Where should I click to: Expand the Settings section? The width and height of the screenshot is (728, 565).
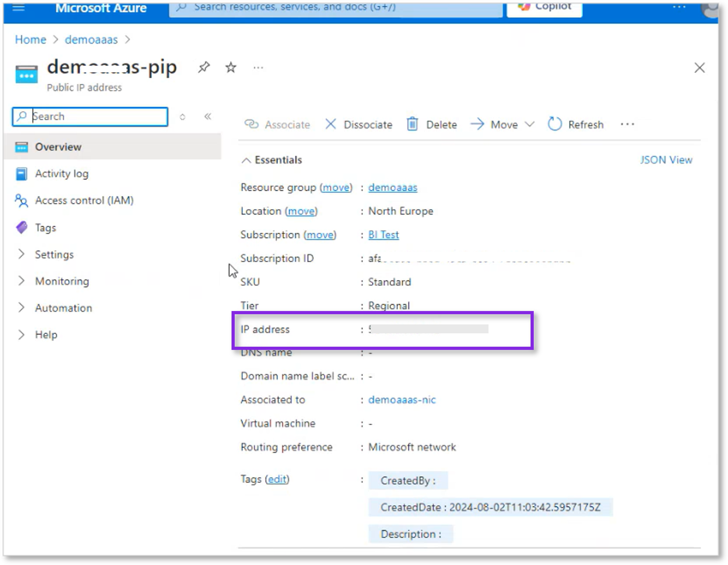[x=54, y=255]
